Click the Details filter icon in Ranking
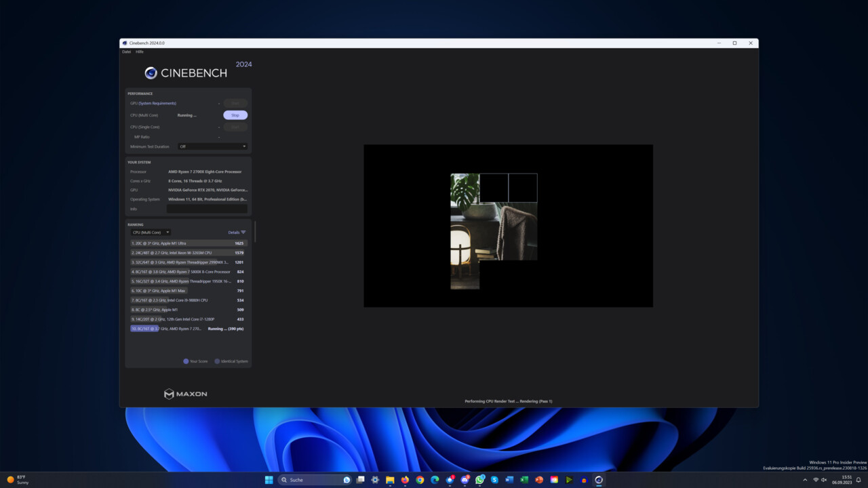The width and height of the screenshot is (868, 488). [243, 232]
